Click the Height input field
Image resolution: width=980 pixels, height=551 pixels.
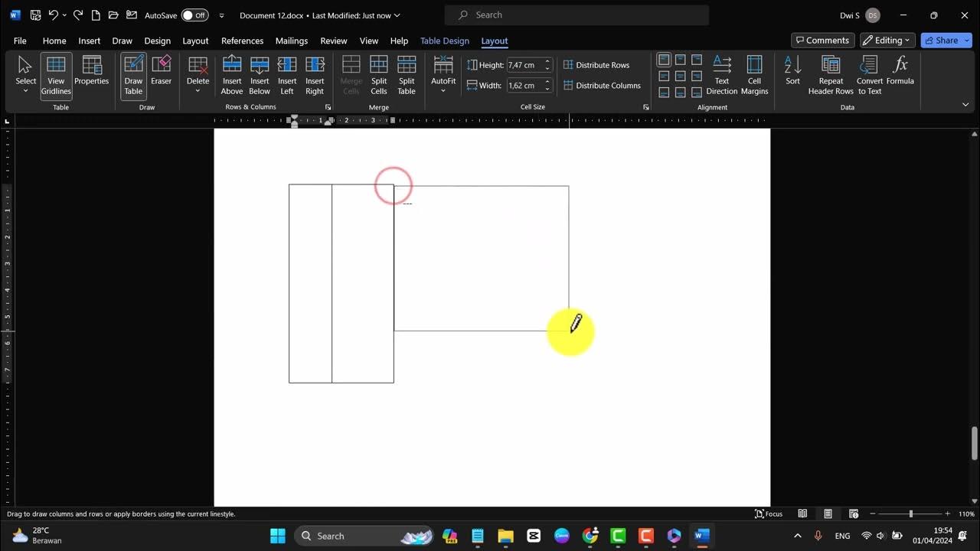click(524, 65)
